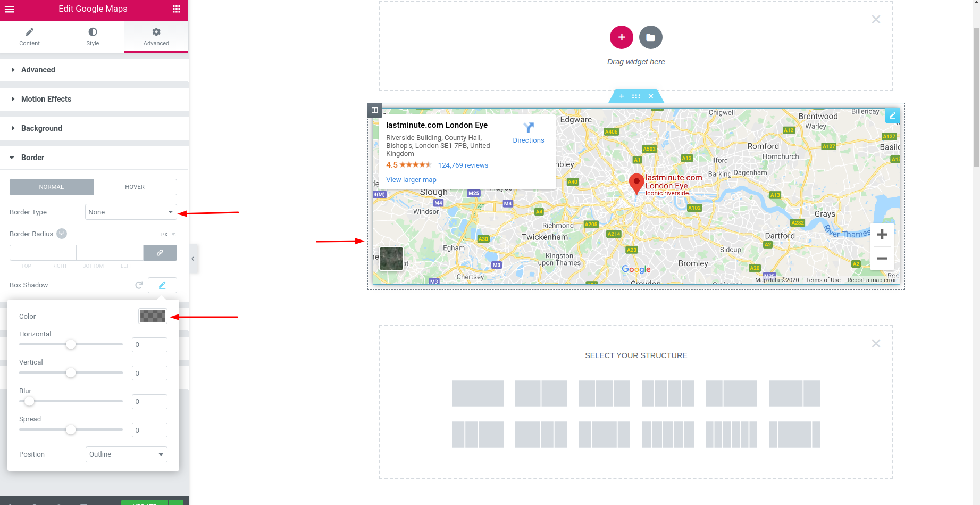Screen dimensions: 980x505
Task: Open template library folder button
Action: click(651, 37)
